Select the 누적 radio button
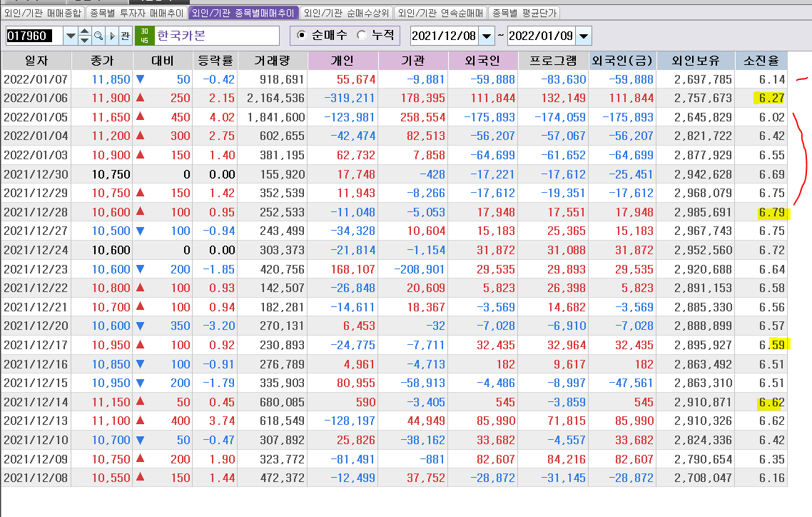 point(362,35)
